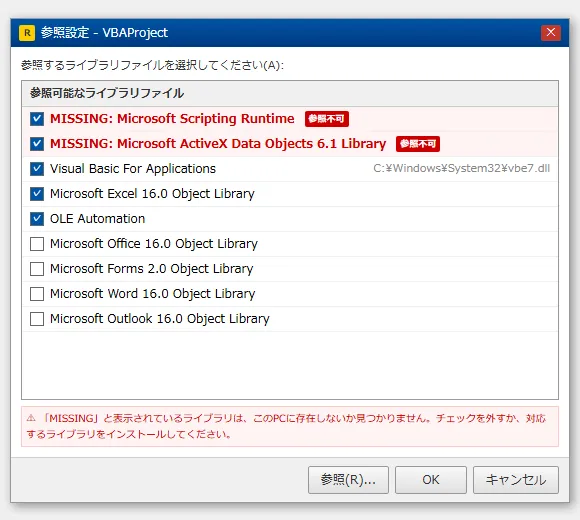Select 'Microsoft Outlook 16.0 Object Library' text
The width and height of the screenshot is (580, 520).
pos(159,319)
